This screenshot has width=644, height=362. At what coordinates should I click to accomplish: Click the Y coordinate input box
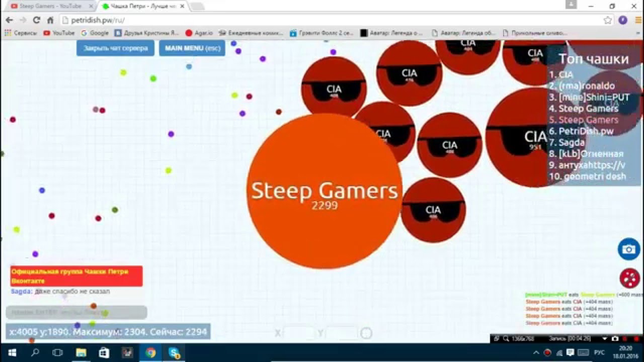pyautogui.click(x=341, y=333)
